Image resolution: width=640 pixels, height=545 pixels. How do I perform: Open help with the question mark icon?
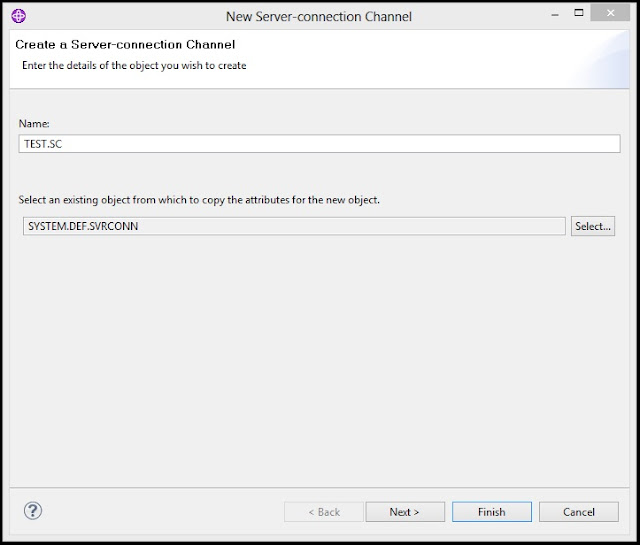pos(32,510)
